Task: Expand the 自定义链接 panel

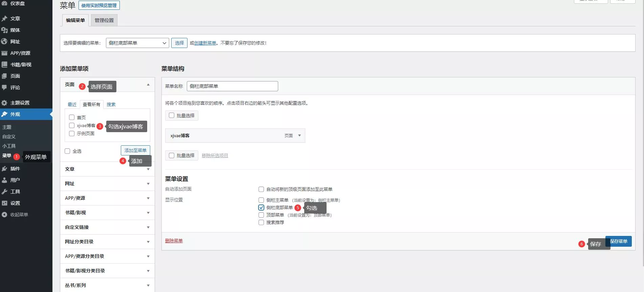Action: pos(107,227)
